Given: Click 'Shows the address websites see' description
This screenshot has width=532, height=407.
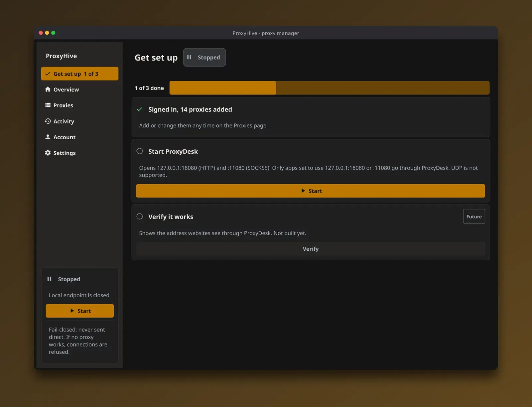Looking at the screenshot, I should [223, 233].
